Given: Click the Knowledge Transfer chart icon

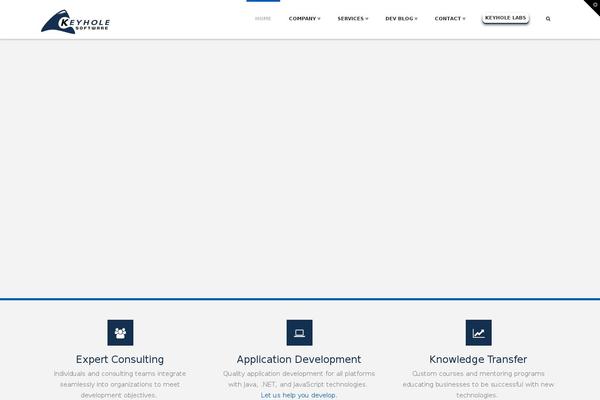Looking at the screenshot, I should (478, 333).
